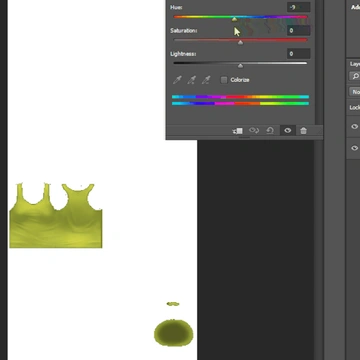Click the Colorize label text
Viewport: 360px width, 360px height.
pyautogui.click(x=240, y=80)
